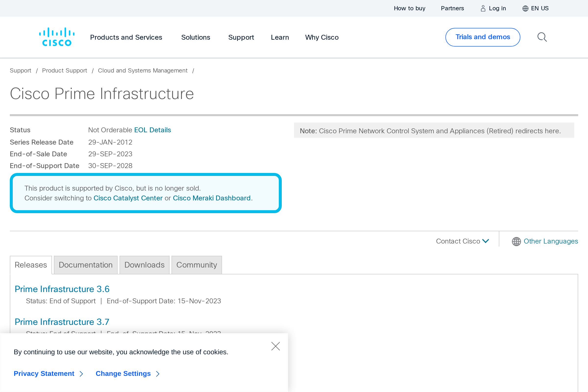Click the chevron after Change Settings
The height and width of the screenshot is (392, 588).
[x=158, y=374]
